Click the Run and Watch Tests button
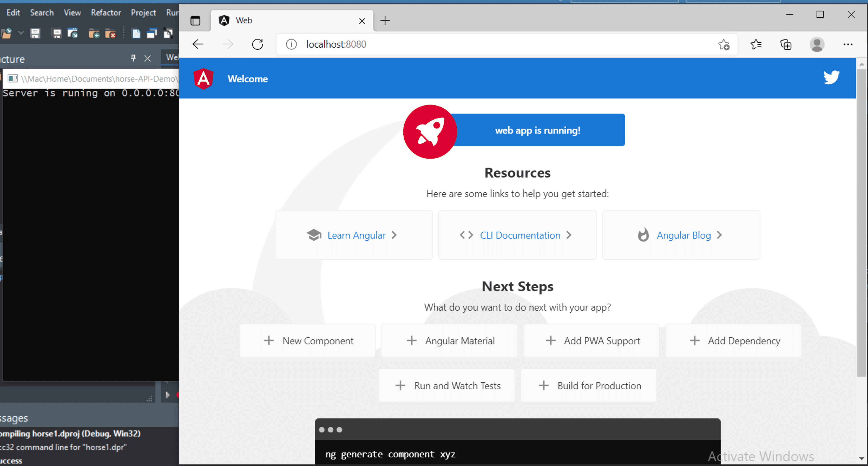This screenshot has width=868, height=466. (x=447, y=385)
